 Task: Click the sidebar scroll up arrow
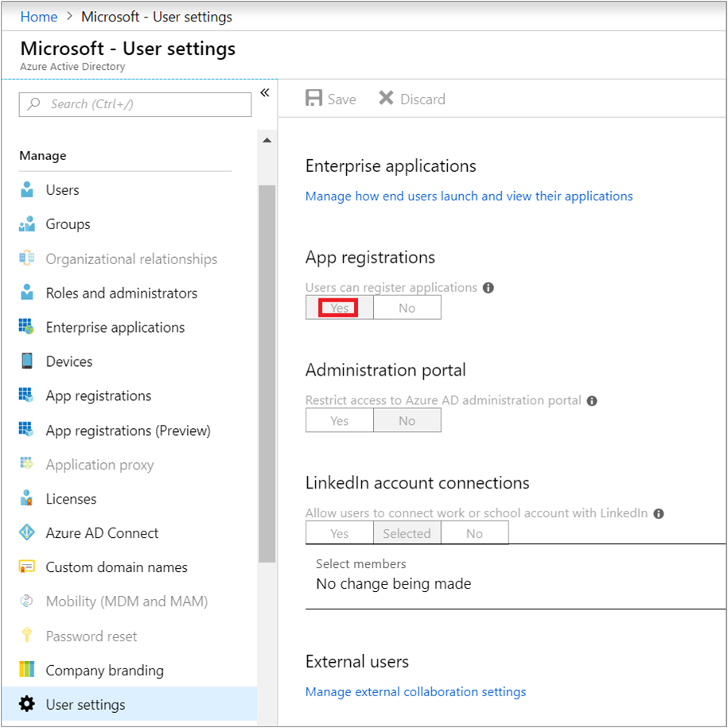click(267, 140)
